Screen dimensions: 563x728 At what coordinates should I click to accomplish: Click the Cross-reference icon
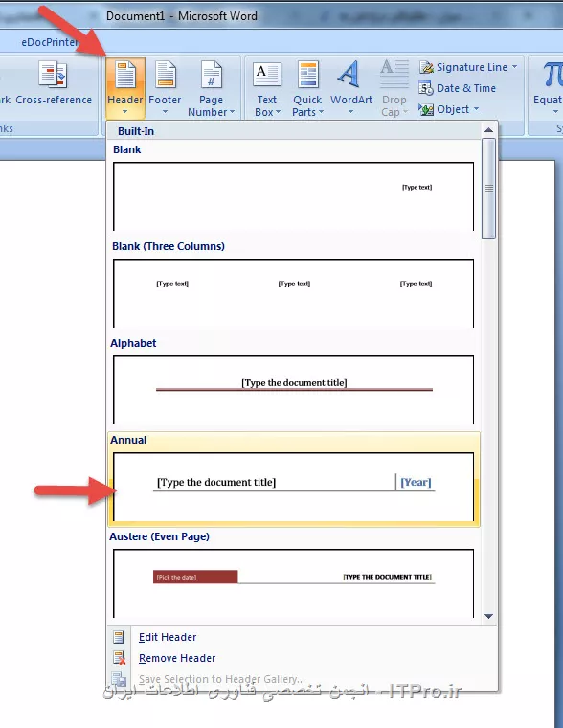click(x=53, y=75)
